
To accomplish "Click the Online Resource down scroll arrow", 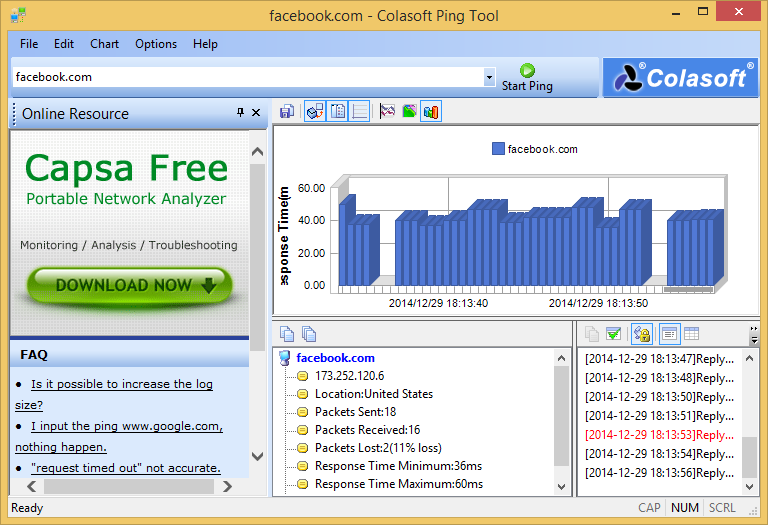I will (x=257, y=456).
